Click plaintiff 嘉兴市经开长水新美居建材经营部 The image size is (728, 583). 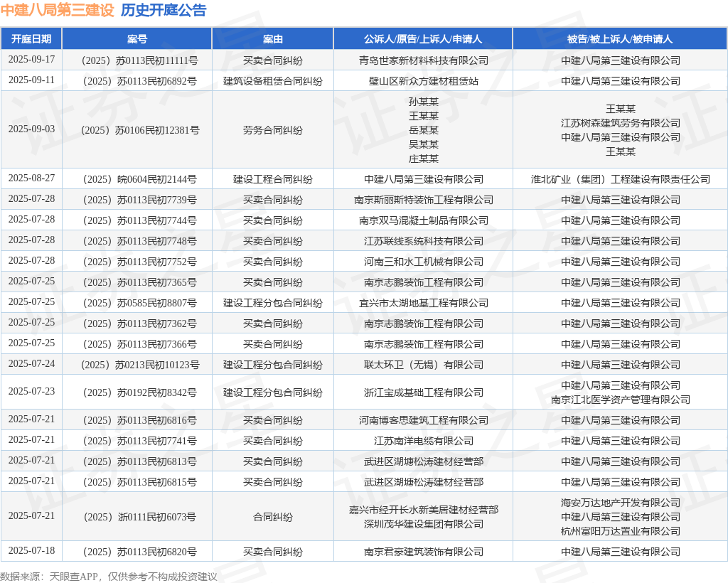point(424,510)
